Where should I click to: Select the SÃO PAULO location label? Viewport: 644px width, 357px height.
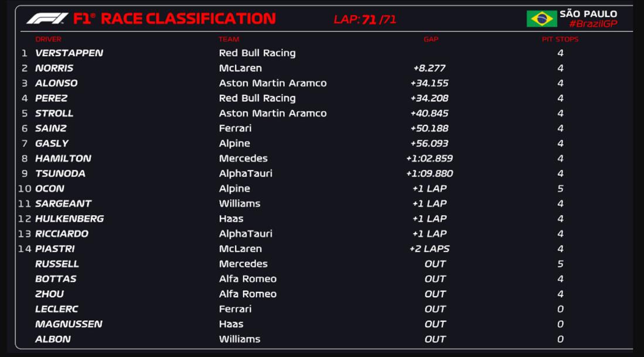pyautogui.click(x=588, y=13)
